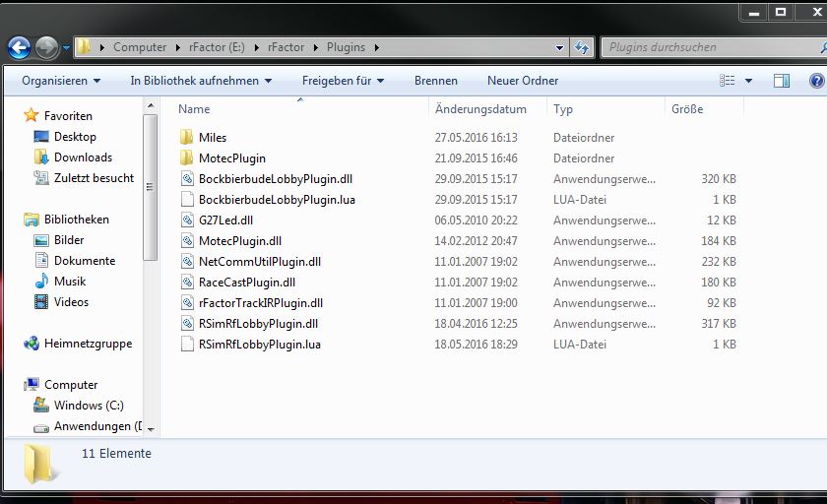Image resolution: width=827 pixels, height=504 pixels.
Task: Click the Plugins durchsuchen search field
Action: [699, 47]
